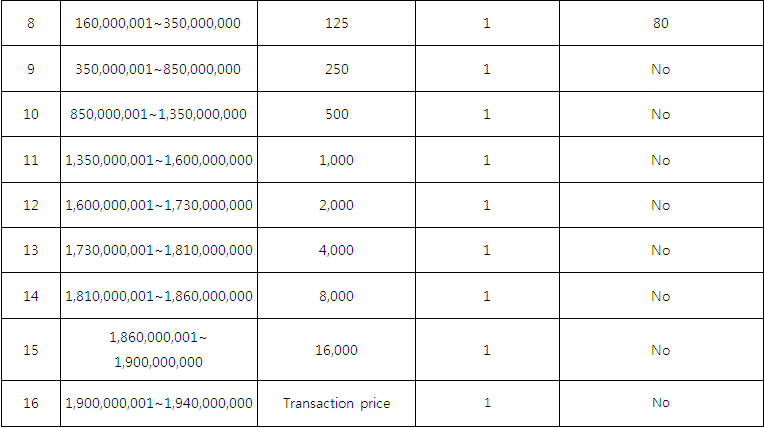Click the cell with value 80
This screenshot has height=428, width=764.
pos(661,23)
